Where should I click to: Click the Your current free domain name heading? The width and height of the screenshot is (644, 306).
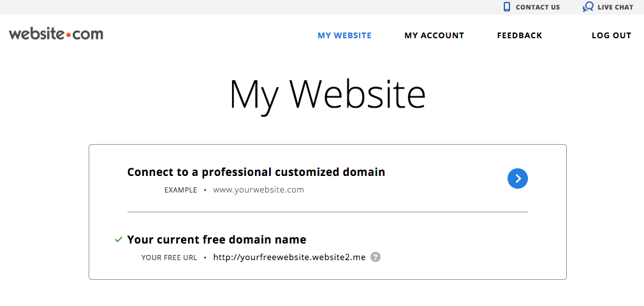click(217, 240)
